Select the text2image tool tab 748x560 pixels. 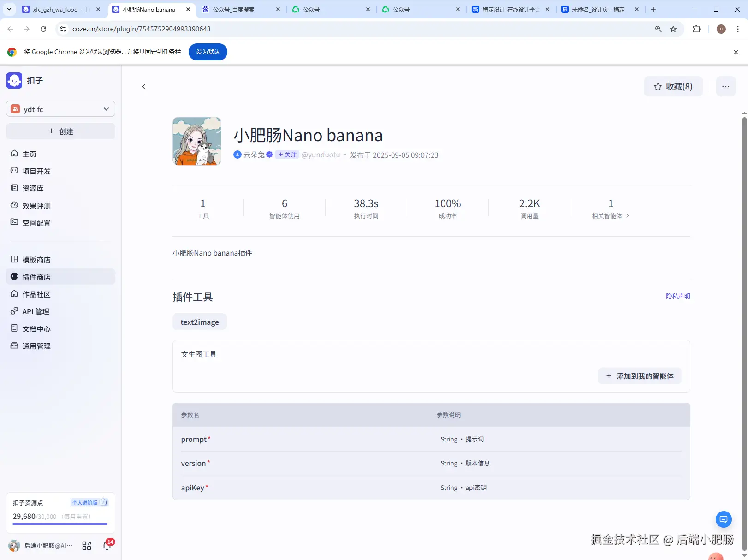tap(200, 322)
